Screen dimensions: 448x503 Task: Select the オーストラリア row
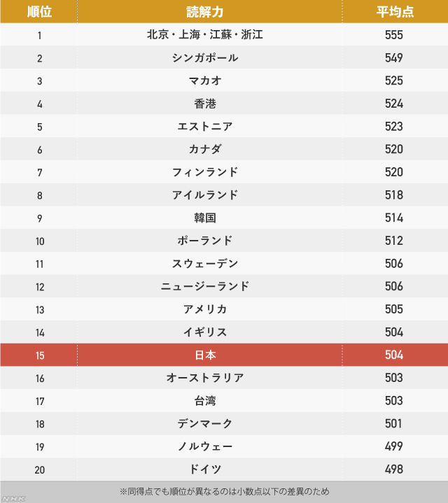coord(224,378)
